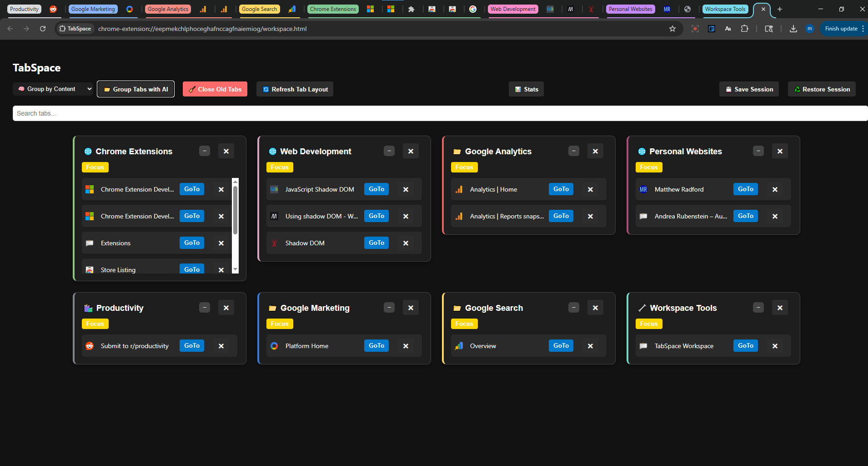This screenshot has width=868, height=466.
Task: Close the Workspace Tools group
Action: [780, 308]
